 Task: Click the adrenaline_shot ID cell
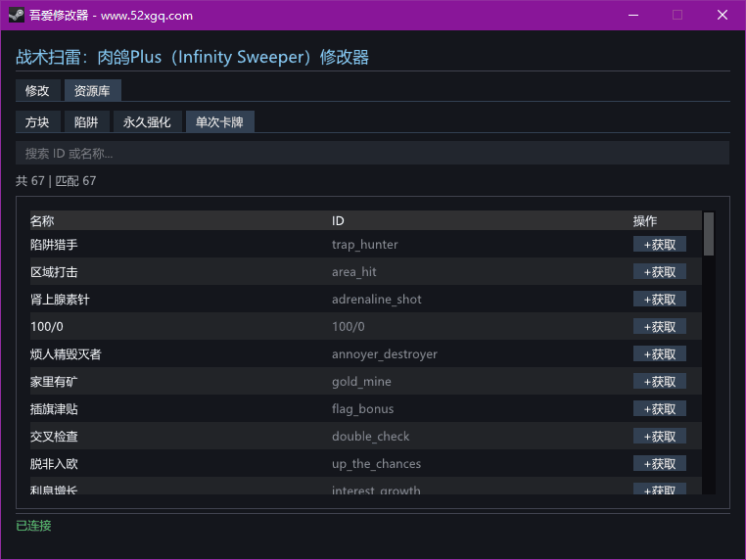[376, 300]
